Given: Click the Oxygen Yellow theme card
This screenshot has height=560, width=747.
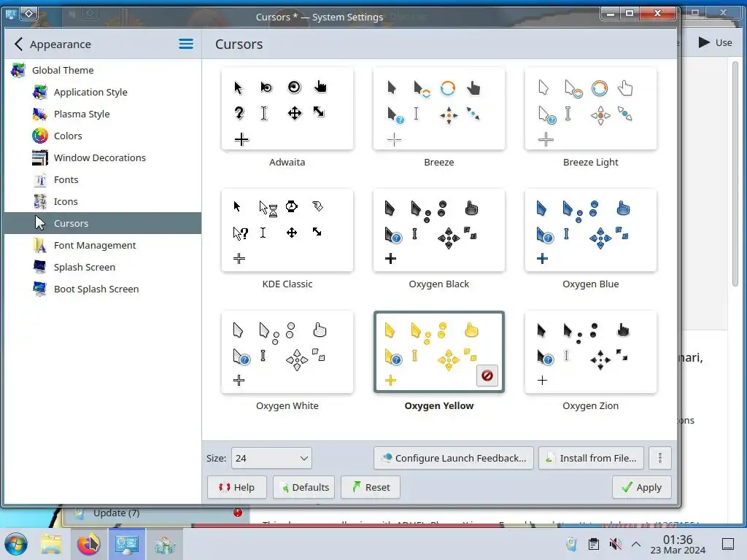Looking at the screenshot, I should click(438, 352).
